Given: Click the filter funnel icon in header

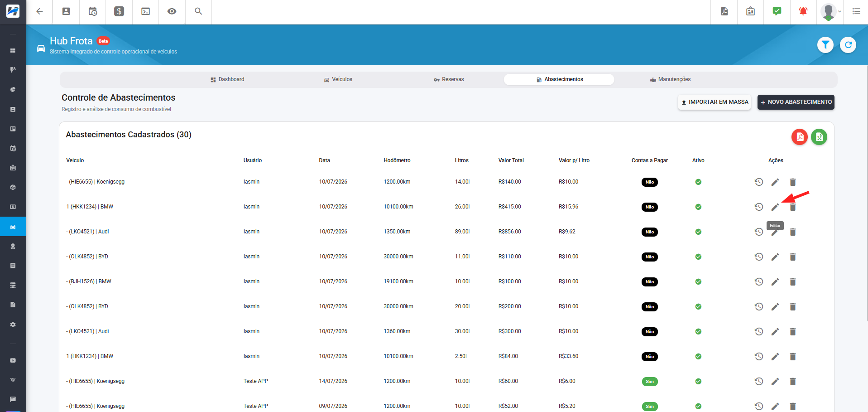Looking at the screenshot, I should pos(825,45).
